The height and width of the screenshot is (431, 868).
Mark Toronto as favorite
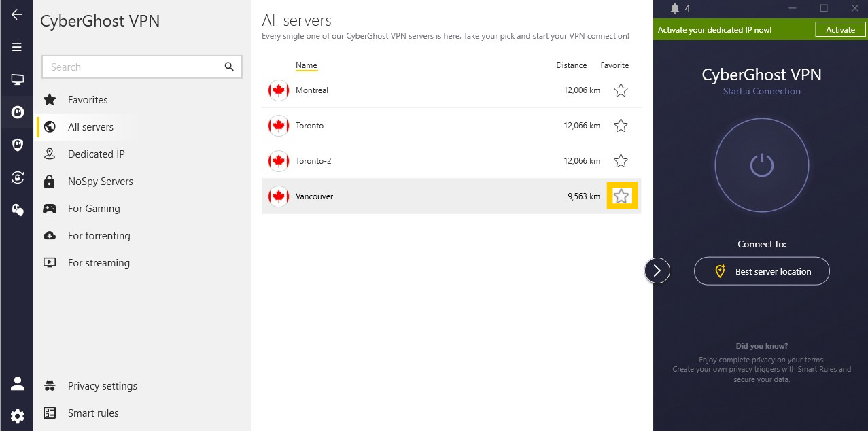pyautogui.click(x=621, y=126)
